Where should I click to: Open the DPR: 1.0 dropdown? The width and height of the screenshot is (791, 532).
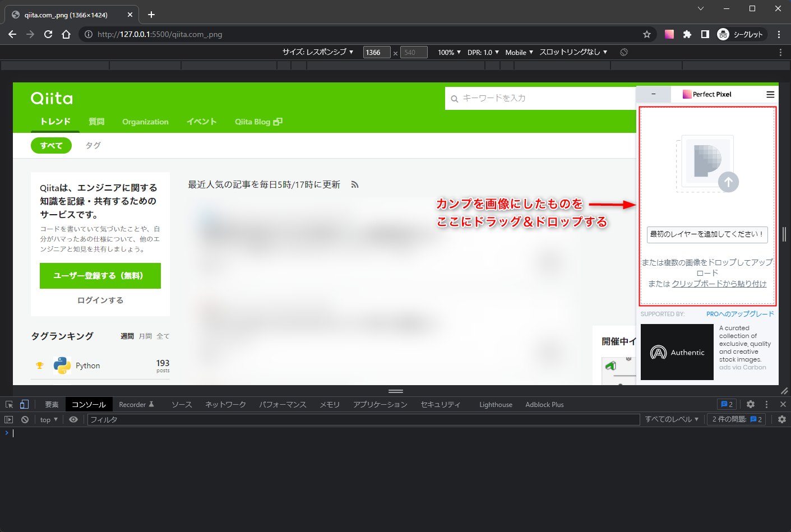tap(483, 52)
